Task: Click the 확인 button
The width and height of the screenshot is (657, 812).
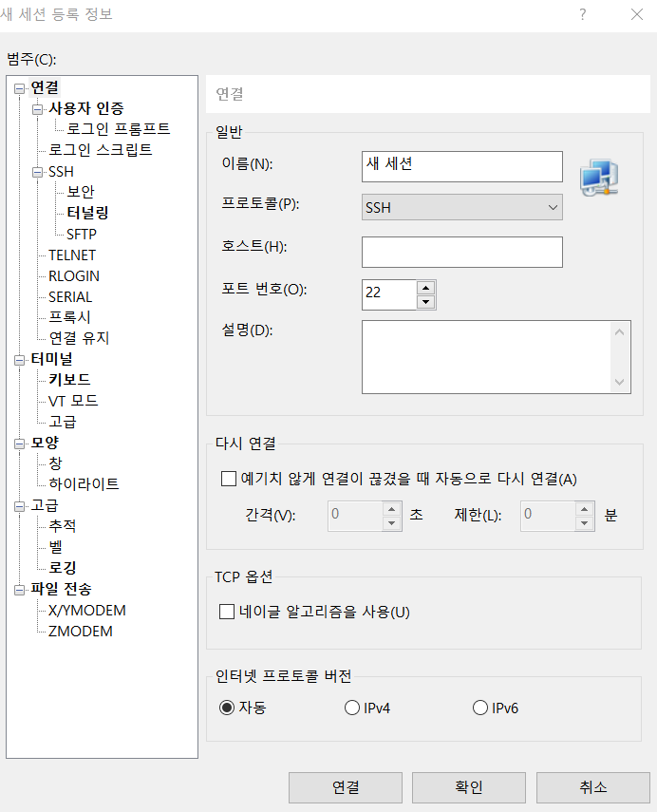Action: (469, 787)
